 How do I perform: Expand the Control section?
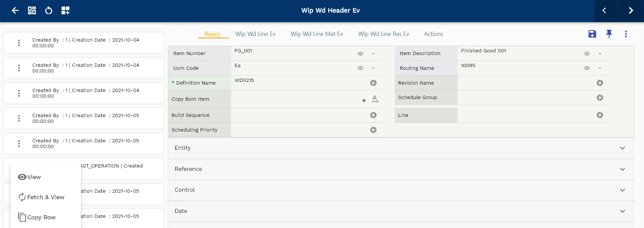tap(622, 190)
